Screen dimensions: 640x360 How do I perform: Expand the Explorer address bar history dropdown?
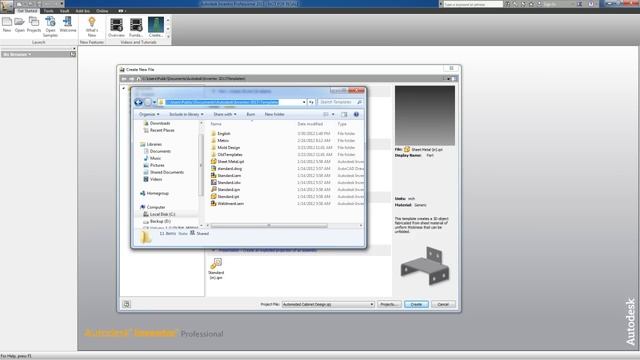pyautogui.click(x=304, y=102)
